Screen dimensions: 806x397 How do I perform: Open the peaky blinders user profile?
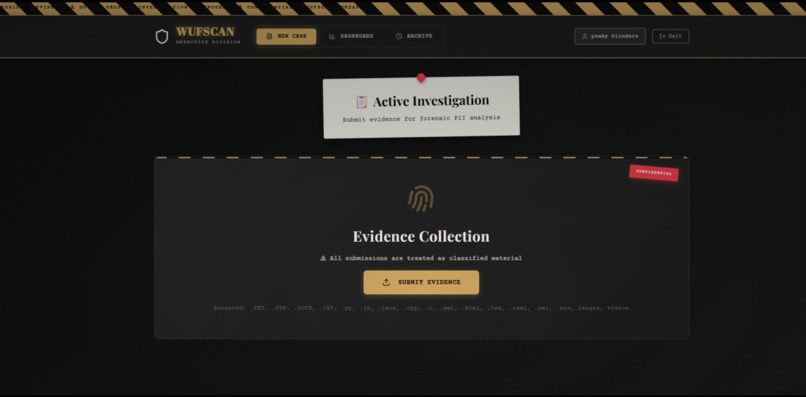(610, 37)
